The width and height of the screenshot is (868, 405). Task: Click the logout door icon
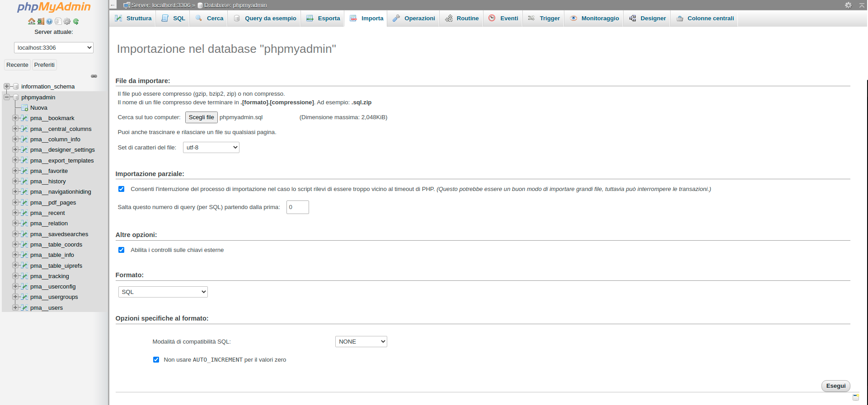tap(41, 21)
